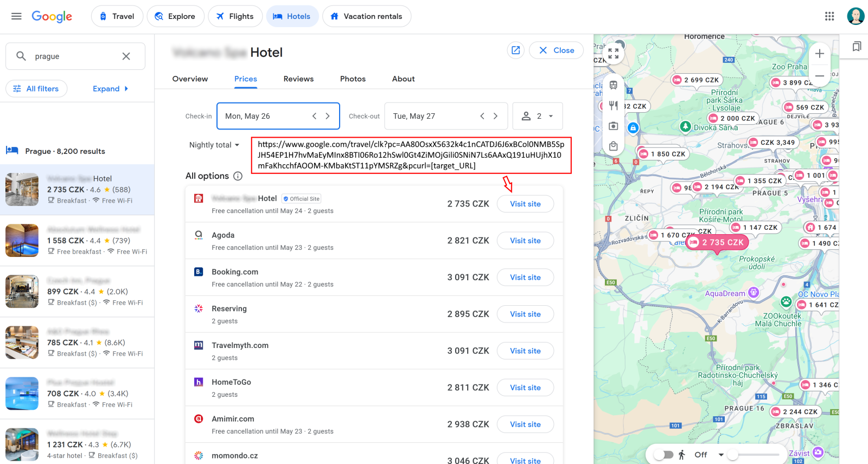Open the saved bookmarks icon
Screen dimensions: 868x464
tap(857, 47)
